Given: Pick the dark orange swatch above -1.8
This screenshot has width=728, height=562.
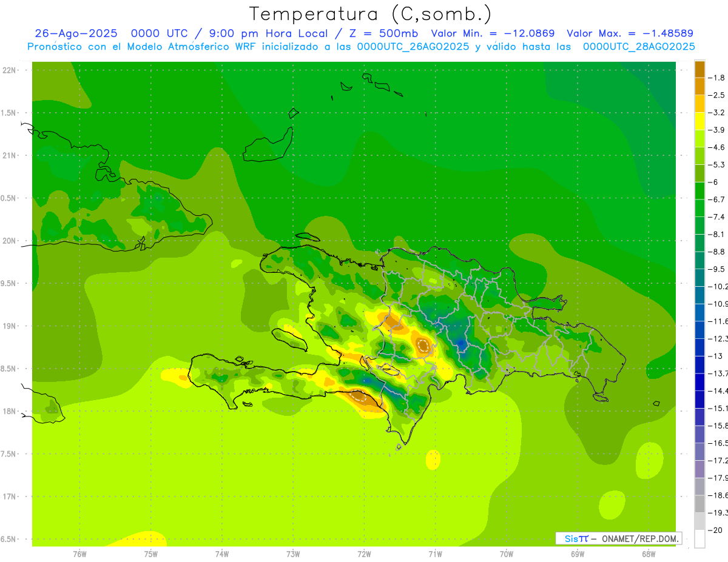Looking at the screenshot, I should click(699, 69).
